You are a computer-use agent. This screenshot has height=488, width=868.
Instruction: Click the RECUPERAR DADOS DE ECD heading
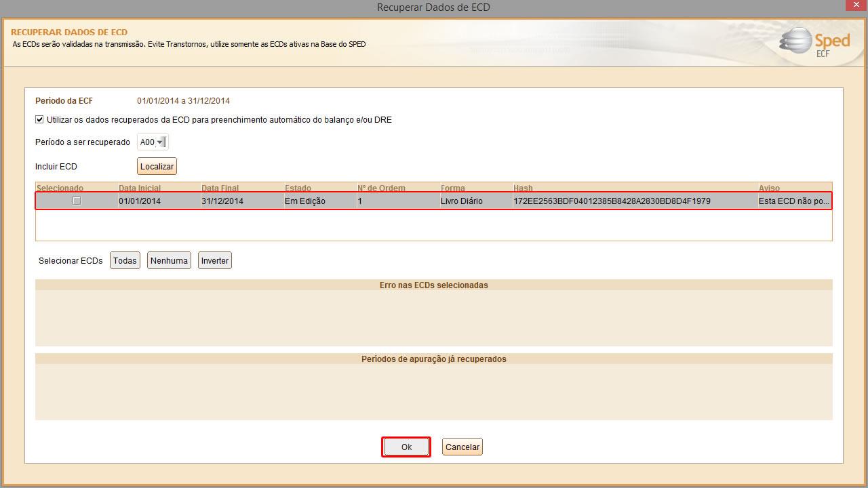click(x=69, y=32)
